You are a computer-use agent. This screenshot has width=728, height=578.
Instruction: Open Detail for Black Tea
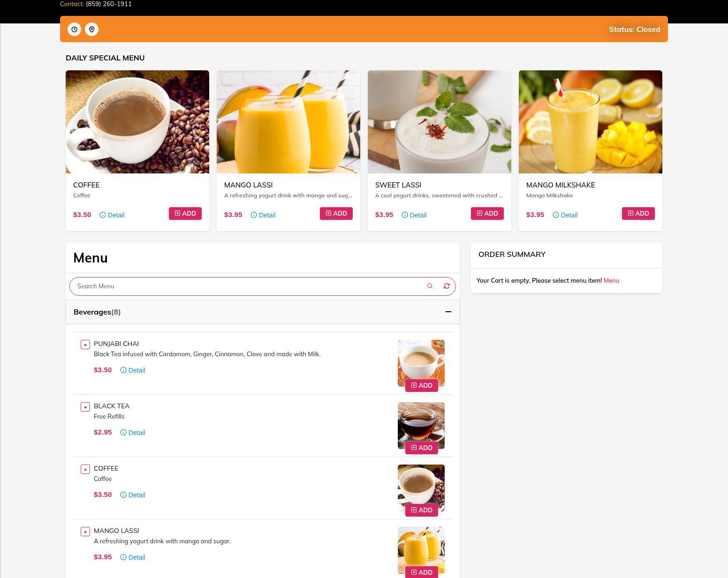(133, 433)
